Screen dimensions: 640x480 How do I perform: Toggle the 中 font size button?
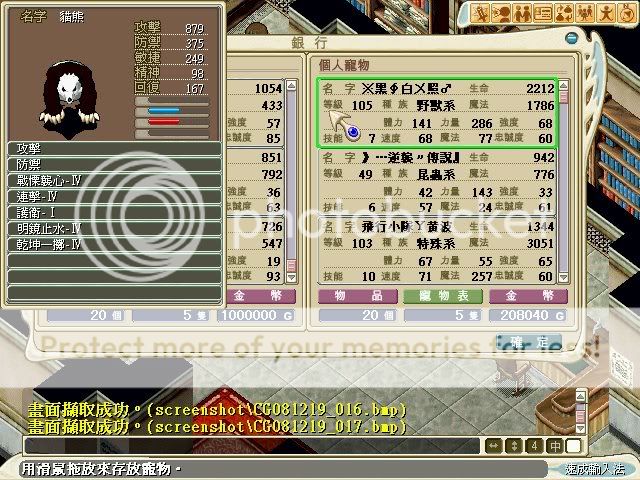(x=554, y=445)
